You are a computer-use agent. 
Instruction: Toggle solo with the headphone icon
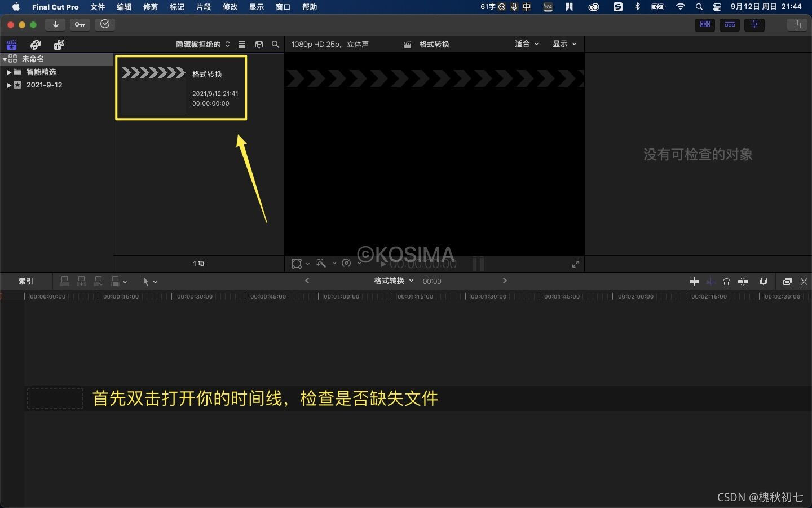tap(727, 281)
